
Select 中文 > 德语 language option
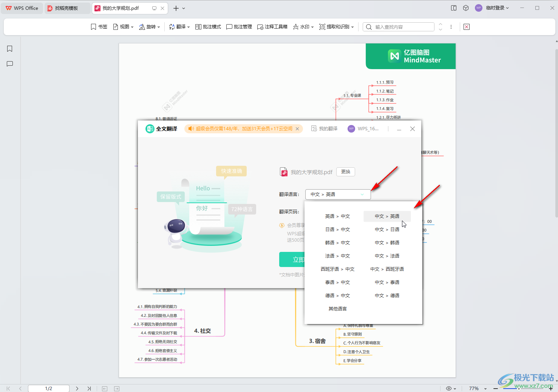387,296
